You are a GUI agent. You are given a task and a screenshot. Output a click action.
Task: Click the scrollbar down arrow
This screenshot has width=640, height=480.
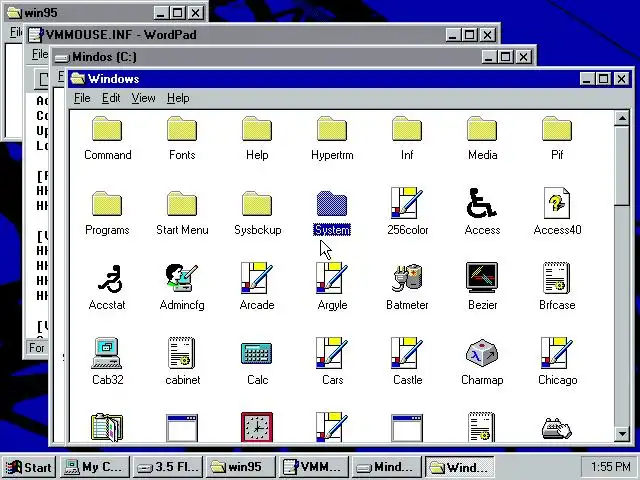pyautogui.click(x=622, y=433)
